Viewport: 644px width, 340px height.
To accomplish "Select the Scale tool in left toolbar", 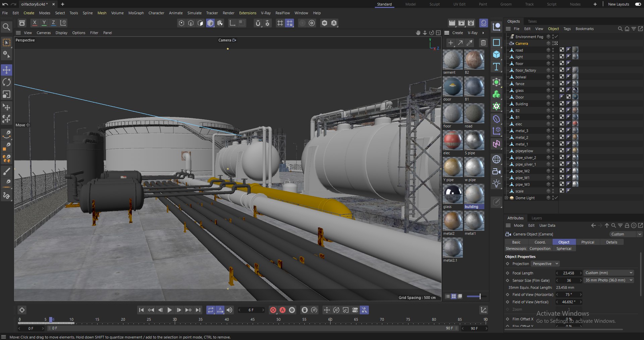I will coord(6,94).
